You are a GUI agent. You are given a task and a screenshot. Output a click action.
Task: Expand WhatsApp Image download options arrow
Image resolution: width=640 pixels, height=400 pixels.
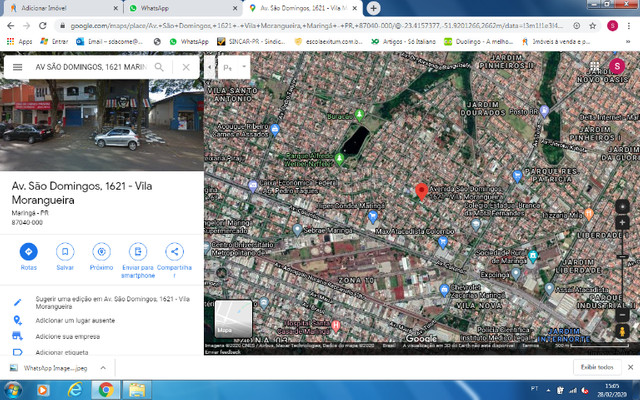(x=103, y=368)
